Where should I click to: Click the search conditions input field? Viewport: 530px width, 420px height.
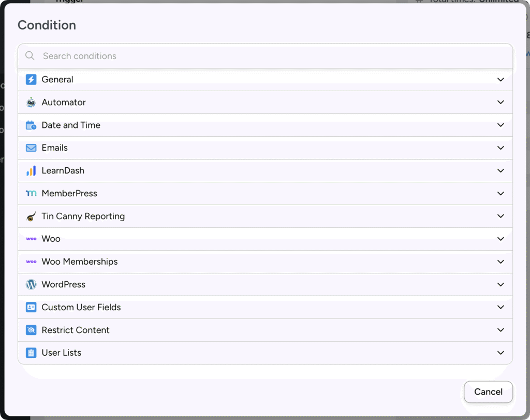point(207,56)
